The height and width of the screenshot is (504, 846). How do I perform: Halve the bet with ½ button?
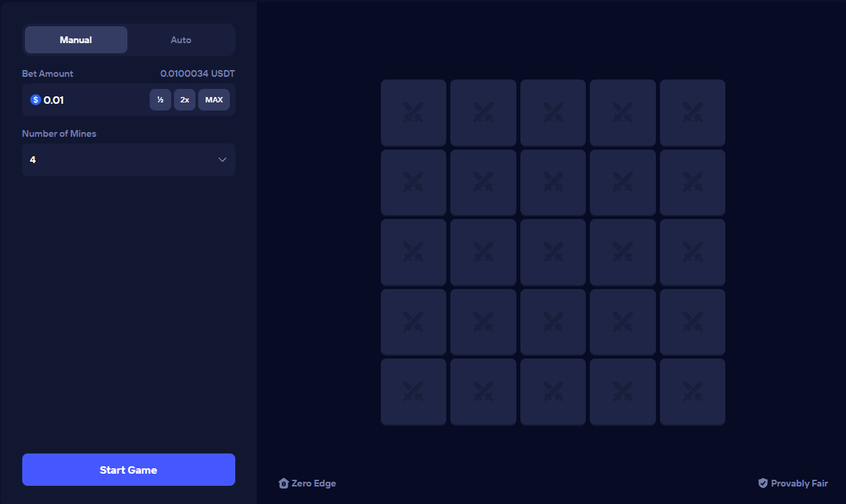click(160, 100)
